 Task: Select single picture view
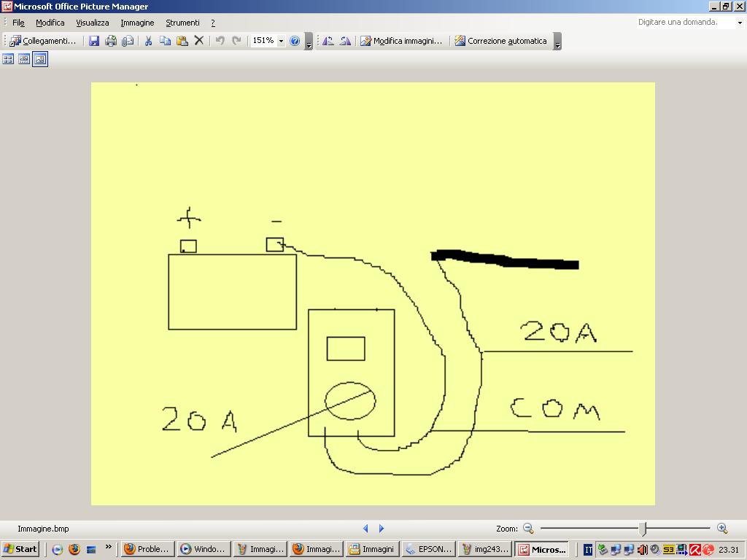[x=40, y=59]
